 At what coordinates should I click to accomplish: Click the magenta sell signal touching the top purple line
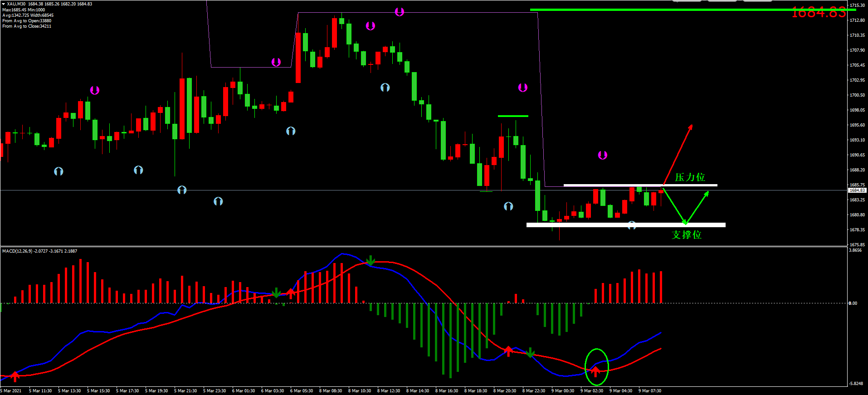tap(399, 12)
